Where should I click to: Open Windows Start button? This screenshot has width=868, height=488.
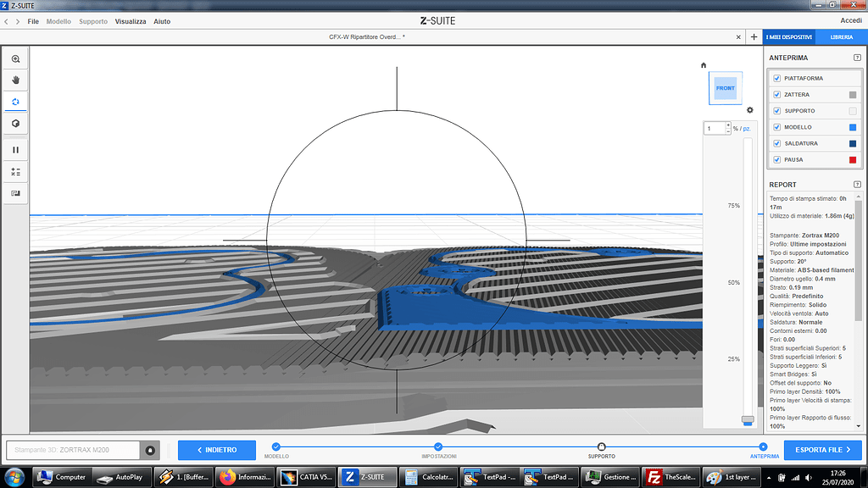pos(14,478)
